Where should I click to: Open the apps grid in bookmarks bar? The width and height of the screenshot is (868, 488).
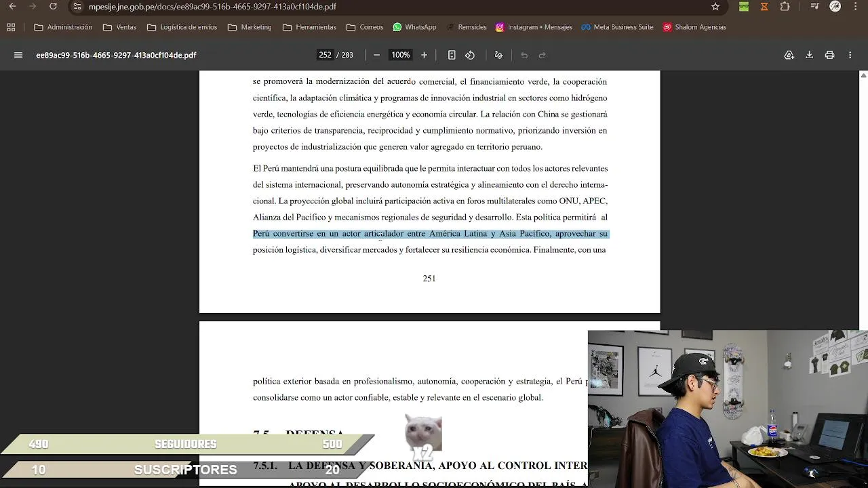click(11, 27)
